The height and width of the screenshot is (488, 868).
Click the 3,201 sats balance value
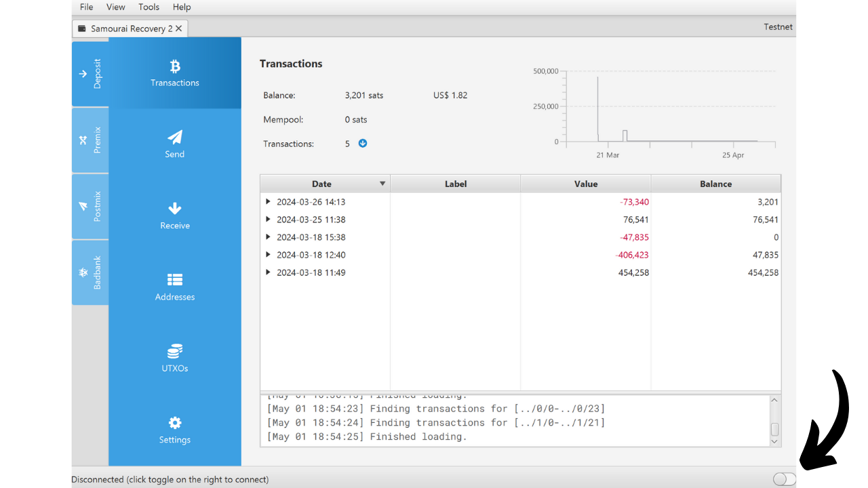pyautogui.click(x=364, y=96)
